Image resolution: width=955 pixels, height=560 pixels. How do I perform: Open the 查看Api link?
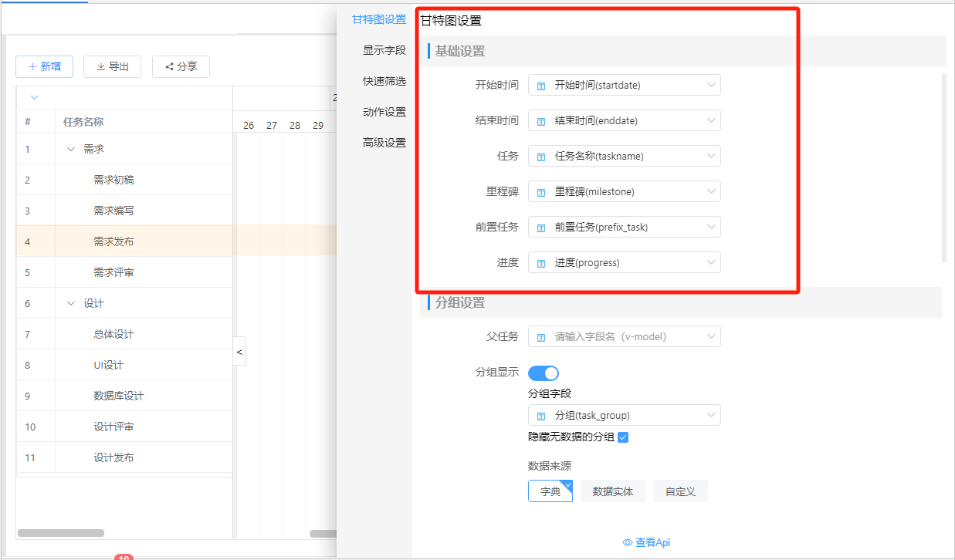pos(652,542)
